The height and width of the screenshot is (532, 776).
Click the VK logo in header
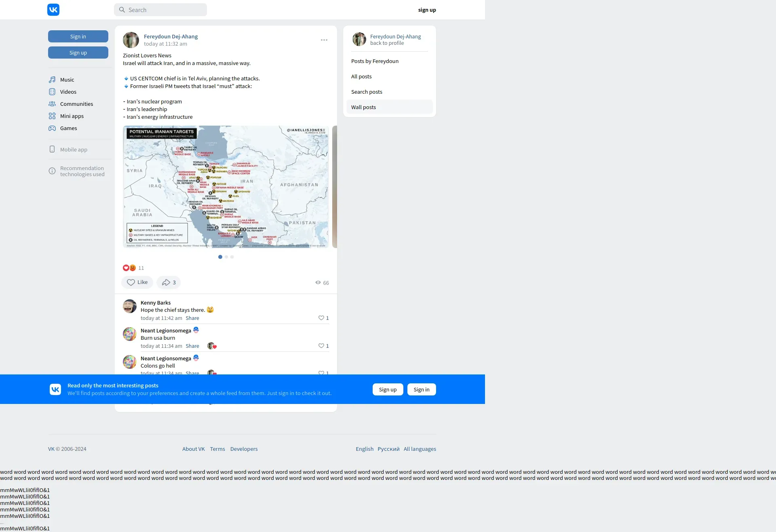(x=53, y=10)
